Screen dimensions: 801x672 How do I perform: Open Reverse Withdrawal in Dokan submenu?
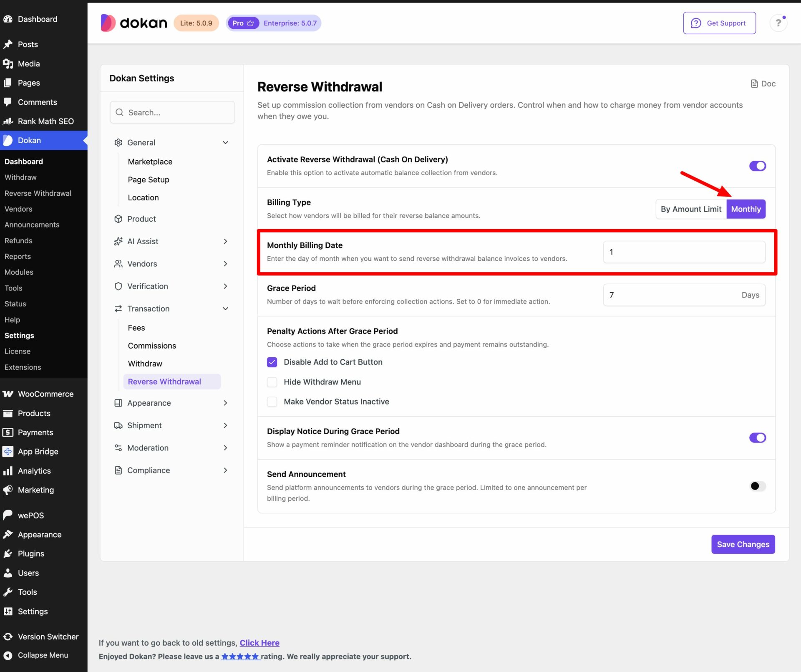38,193
